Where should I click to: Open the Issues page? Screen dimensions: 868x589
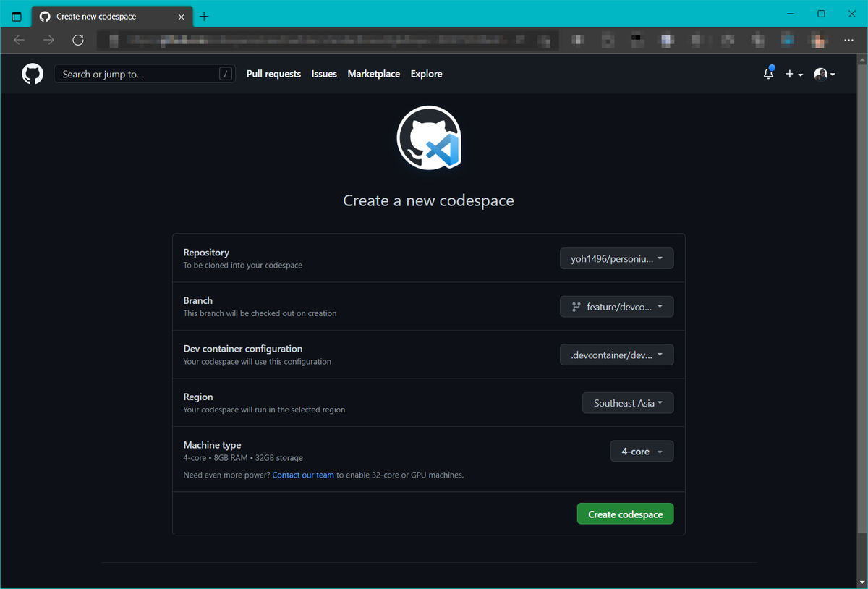tap(324, 74)
